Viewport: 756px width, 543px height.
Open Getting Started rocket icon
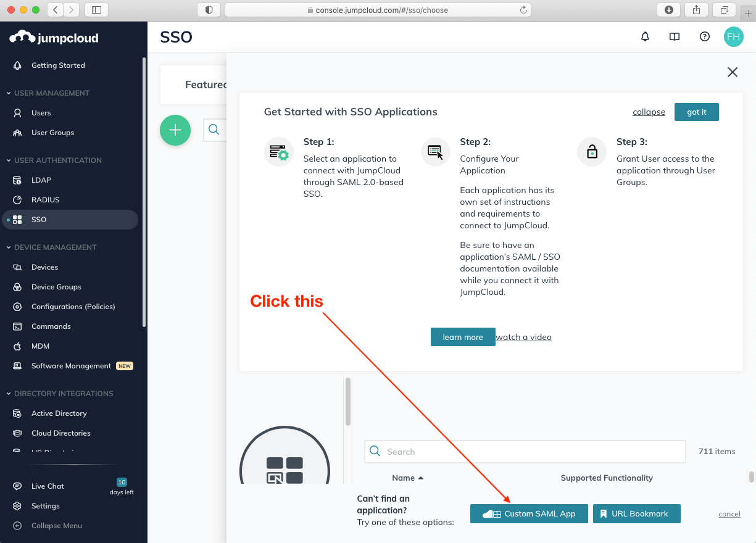[x=17, y=65]
